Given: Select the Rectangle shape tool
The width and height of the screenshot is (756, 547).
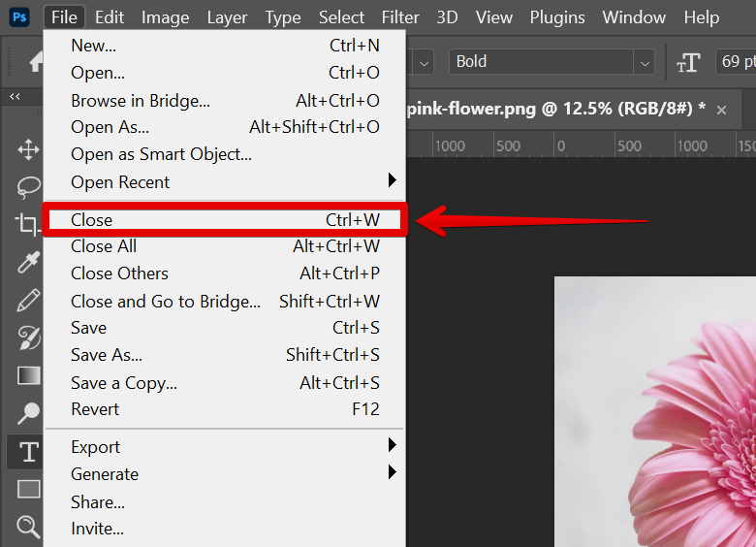Looking at the screenshot, I should tap(28, 489).
